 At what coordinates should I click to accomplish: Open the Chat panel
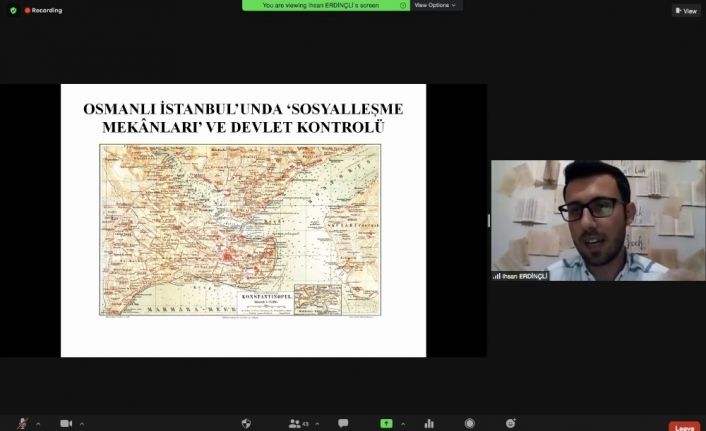343,423
